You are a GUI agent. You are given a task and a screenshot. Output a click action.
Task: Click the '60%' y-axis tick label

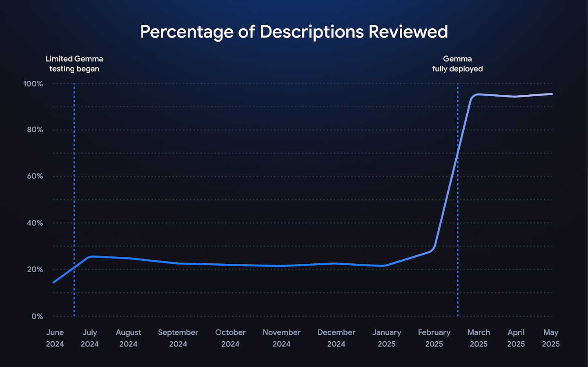(x=34, y=176)
